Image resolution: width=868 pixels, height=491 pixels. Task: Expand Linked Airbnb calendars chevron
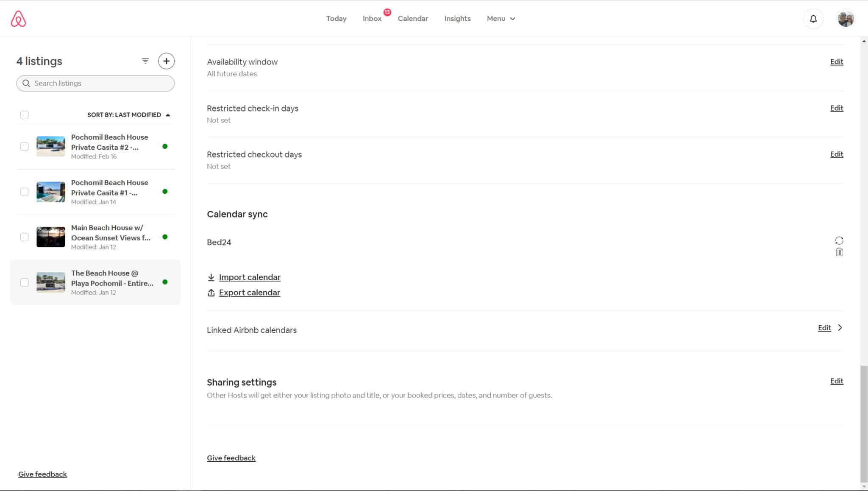[x=840, y=328]
